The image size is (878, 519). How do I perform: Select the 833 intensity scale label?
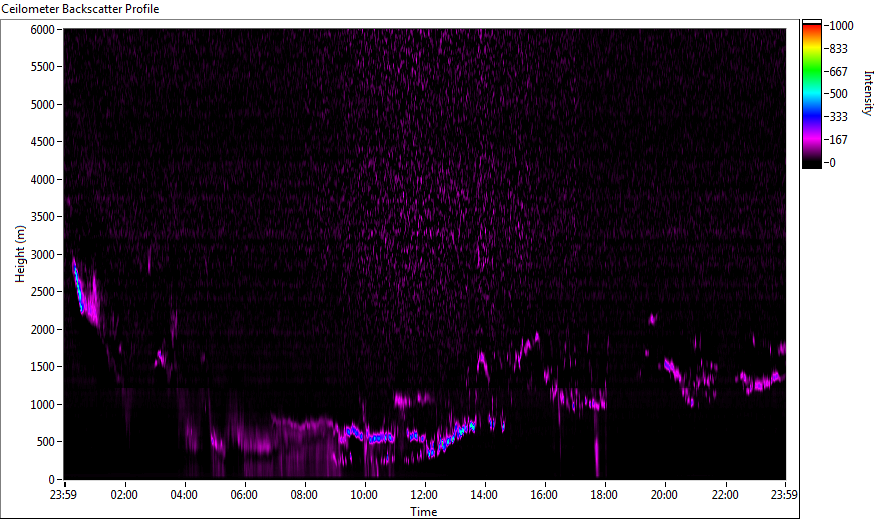click(x=839, y=49)
